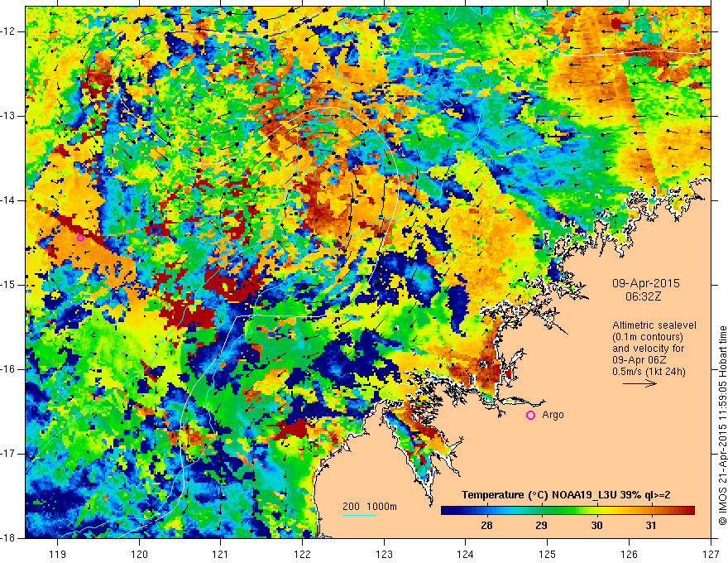Click '200 1000m' bathymetry label

(370, 507)
